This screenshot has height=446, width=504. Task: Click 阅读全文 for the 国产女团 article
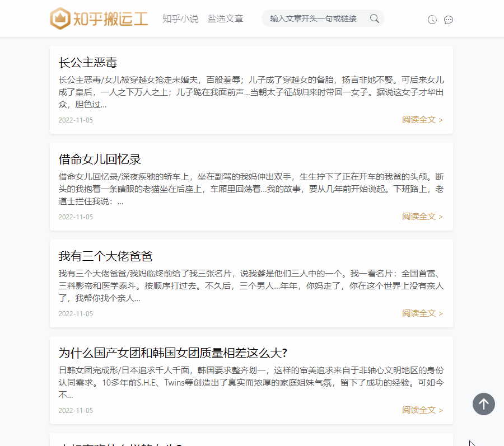pos(422,410)
